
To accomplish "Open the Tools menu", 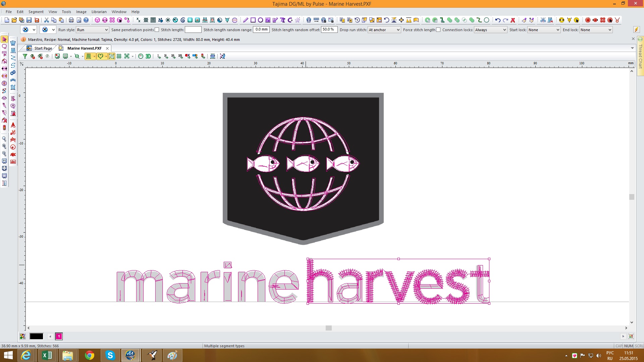I will (x=66, y=12).
